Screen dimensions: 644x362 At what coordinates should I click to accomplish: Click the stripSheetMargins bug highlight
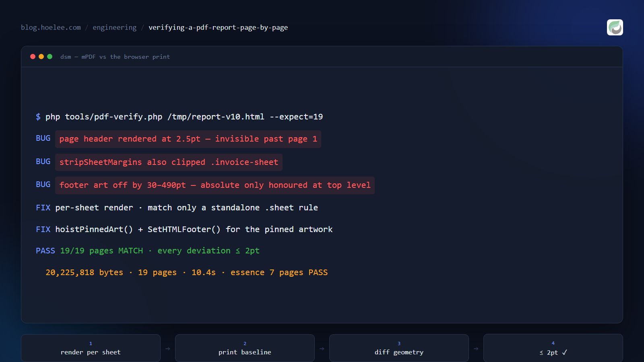169,162
